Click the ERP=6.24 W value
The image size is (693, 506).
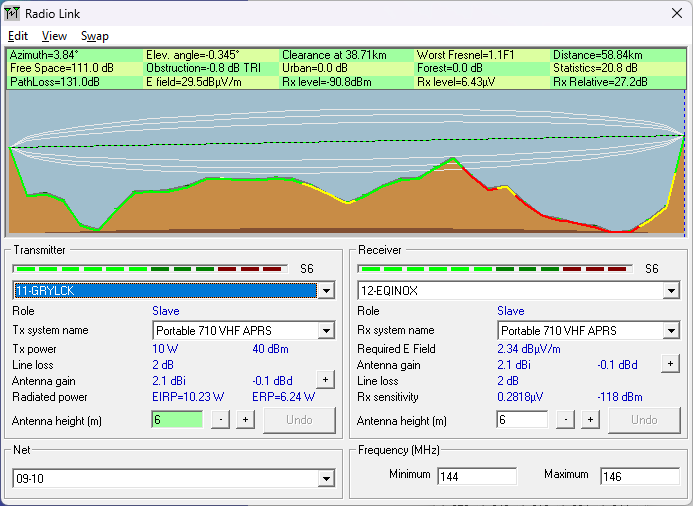[x=283, y=397]
